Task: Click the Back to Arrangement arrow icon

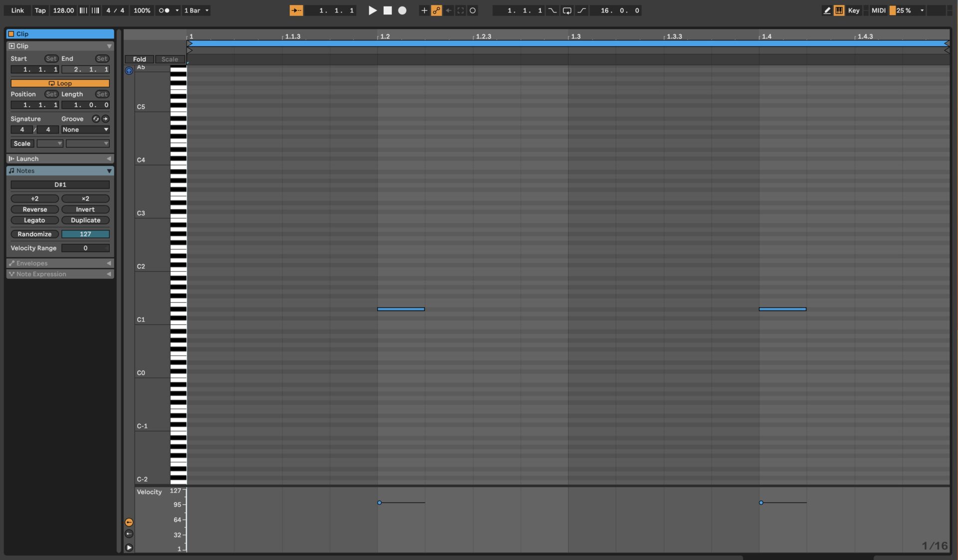Action: click(449, 10)
